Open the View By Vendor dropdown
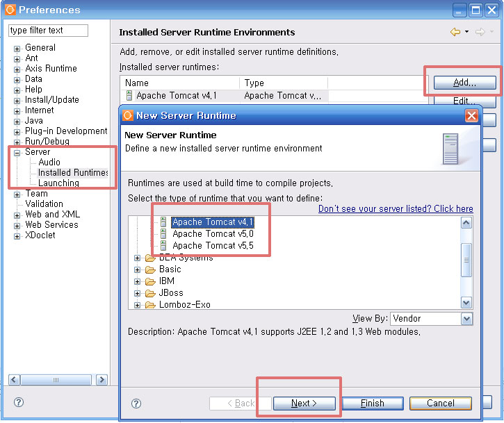The image size is (504, 423). pyautogui.click(x=466, y=319)
